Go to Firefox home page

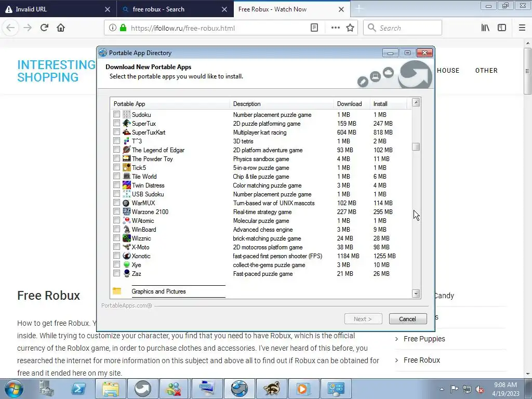pos(61,28)
